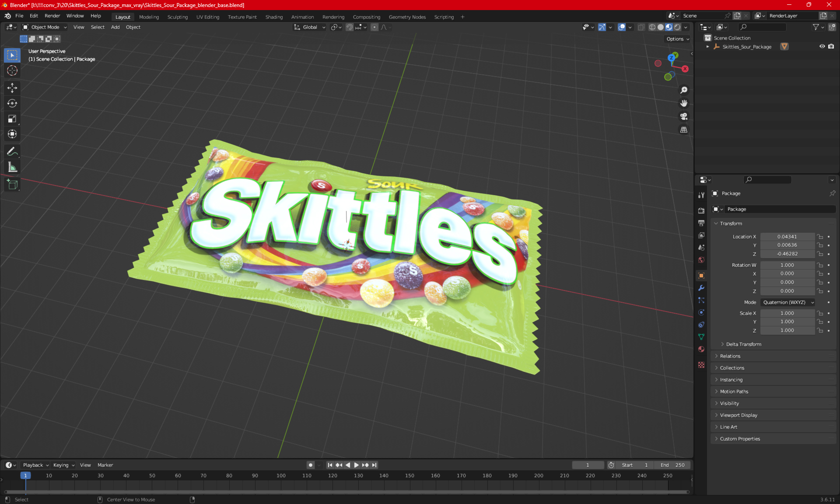
Task: Select the Scale tool
Action: [12, 119]
